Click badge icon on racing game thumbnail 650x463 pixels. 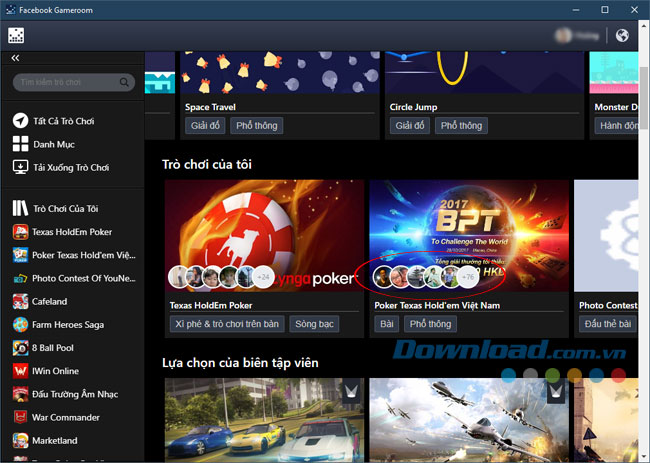(351, 391)
